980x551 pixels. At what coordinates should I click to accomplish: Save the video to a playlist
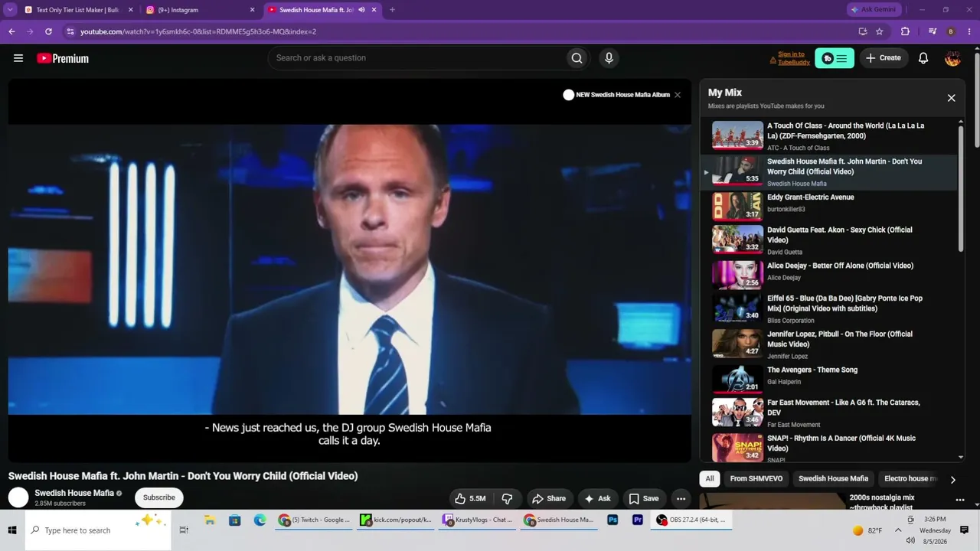644,498
